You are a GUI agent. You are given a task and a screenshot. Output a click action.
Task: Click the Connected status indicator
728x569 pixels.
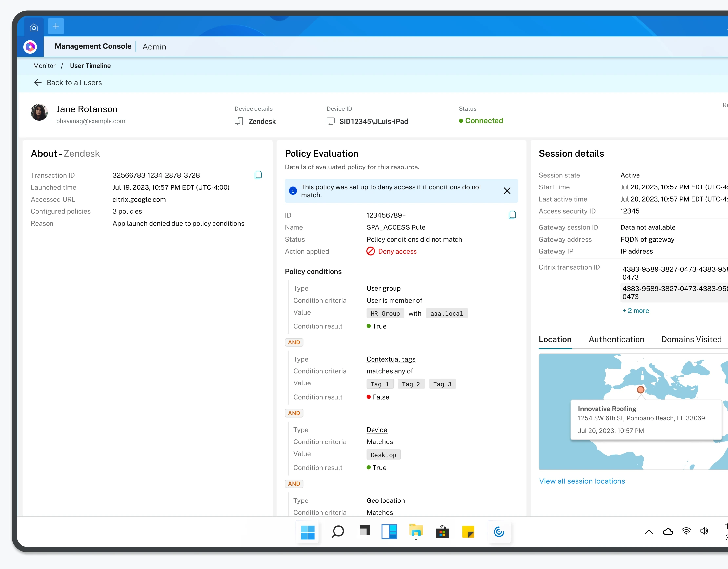(x=481, y=121)
